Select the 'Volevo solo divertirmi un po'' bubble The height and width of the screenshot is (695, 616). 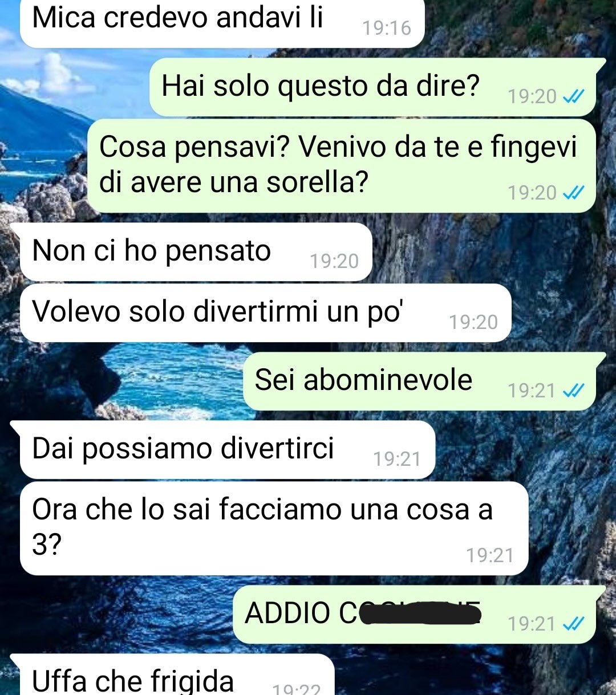(x=265, y=313)
